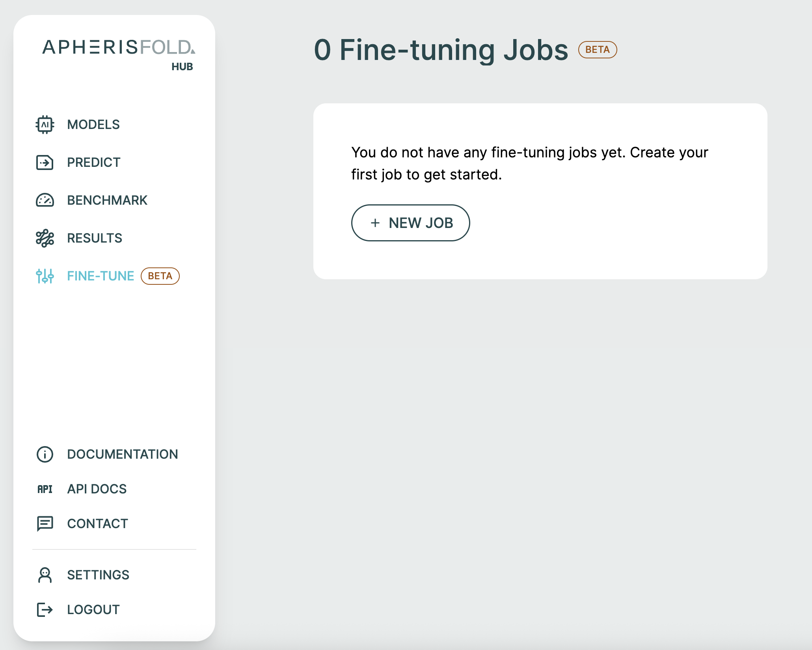The width and height of the screenshot is (812, 650).
Task: Click the Documentation info circle icon
Action: click(x=45, y=454)
